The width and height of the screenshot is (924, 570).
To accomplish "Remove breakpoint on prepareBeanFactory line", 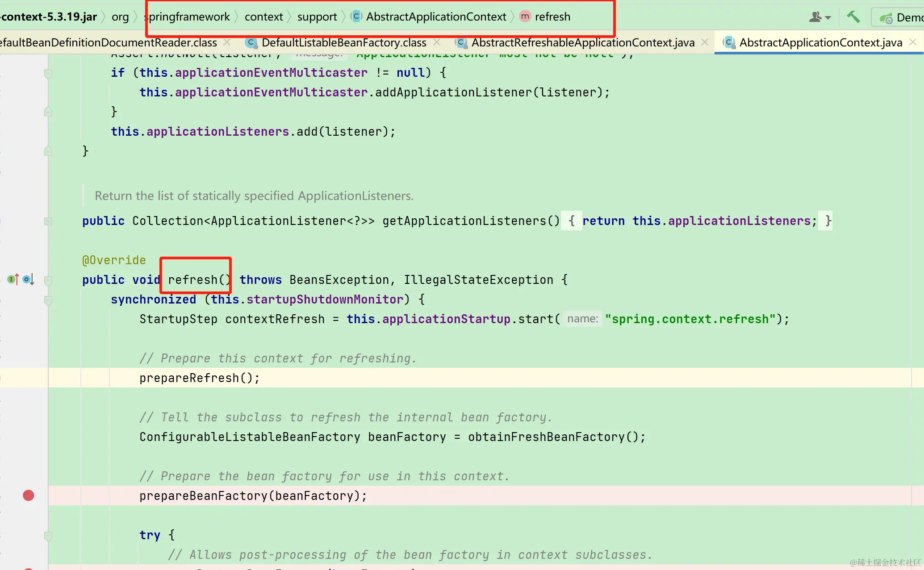I will coord(28,495).
